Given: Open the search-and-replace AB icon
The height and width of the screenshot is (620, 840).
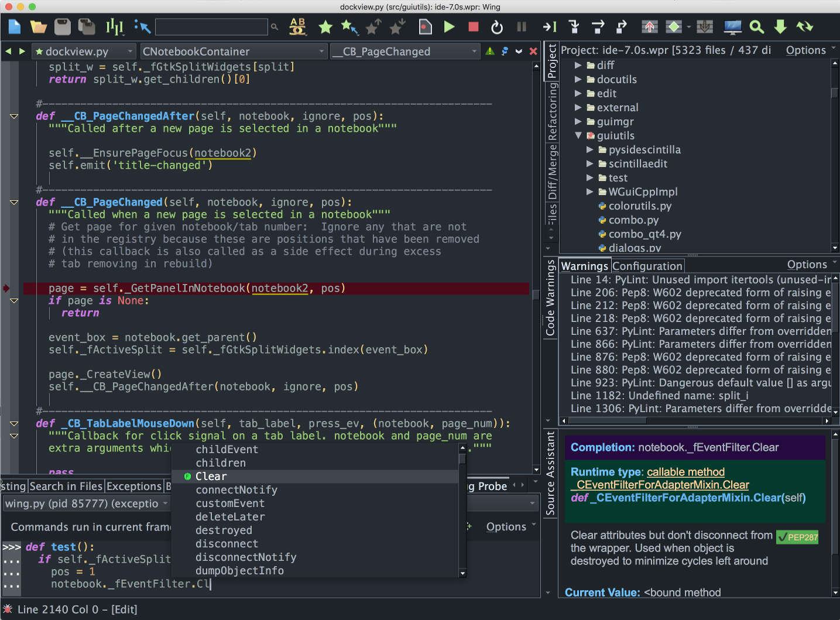Looking at the screenshot, I should click(298, 26).
